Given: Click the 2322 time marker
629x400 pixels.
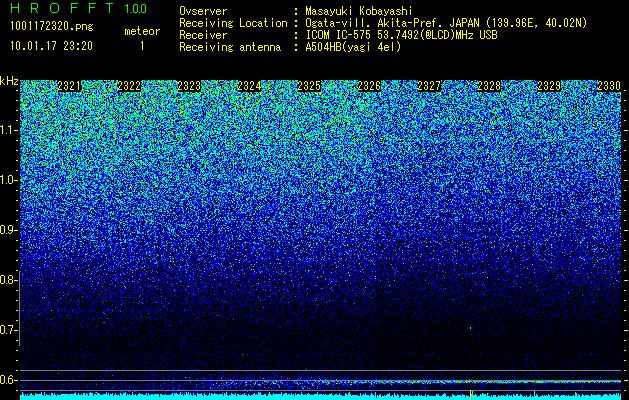Looking at the screenshot, I should (x=129, y=86).
